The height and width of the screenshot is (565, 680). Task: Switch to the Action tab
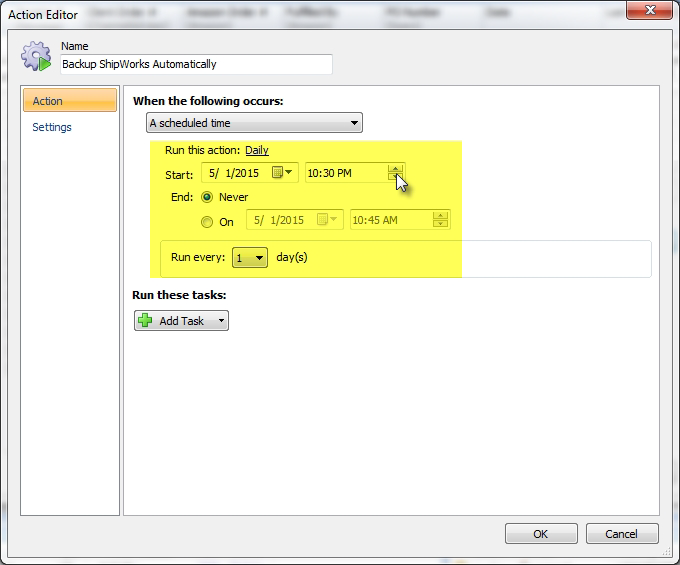coord(70,101)
